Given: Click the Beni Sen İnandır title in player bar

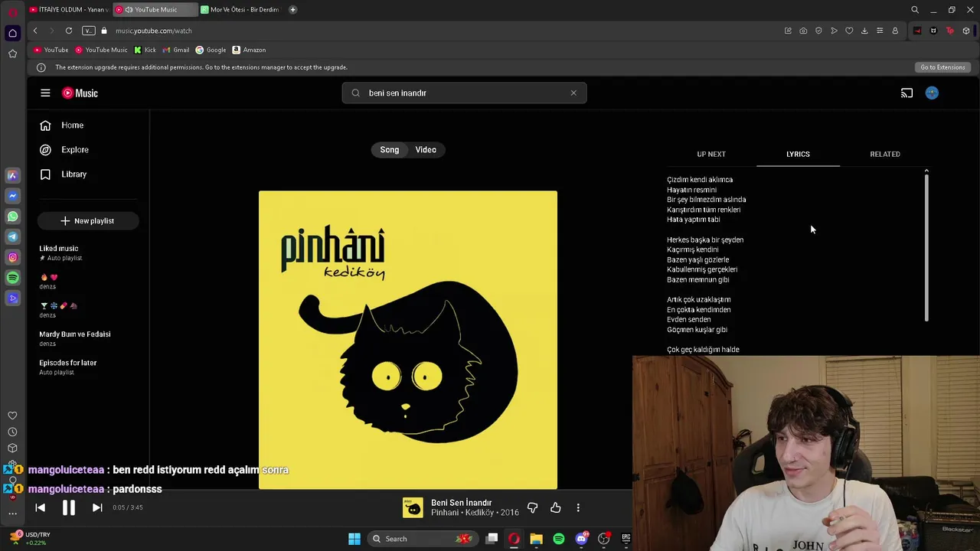Looking at the screenshot, I should [461, 503].
